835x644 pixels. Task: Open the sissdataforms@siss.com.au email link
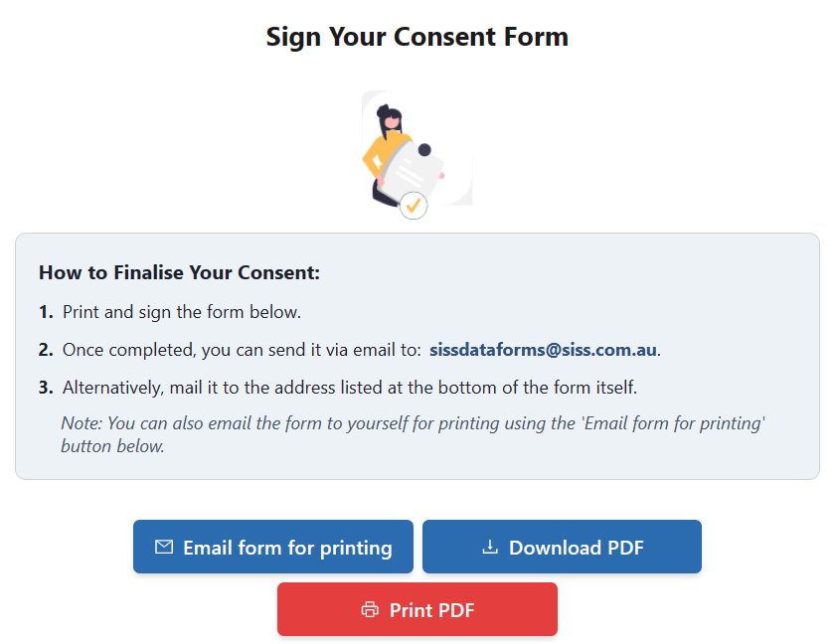(543, 350)
